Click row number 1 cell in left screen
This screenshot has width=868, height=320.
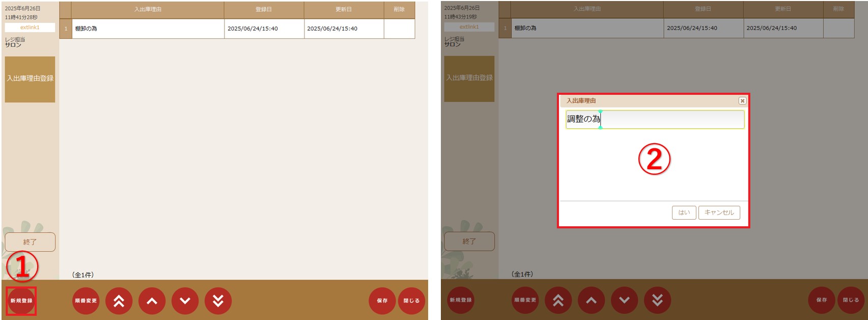point(66,29)
